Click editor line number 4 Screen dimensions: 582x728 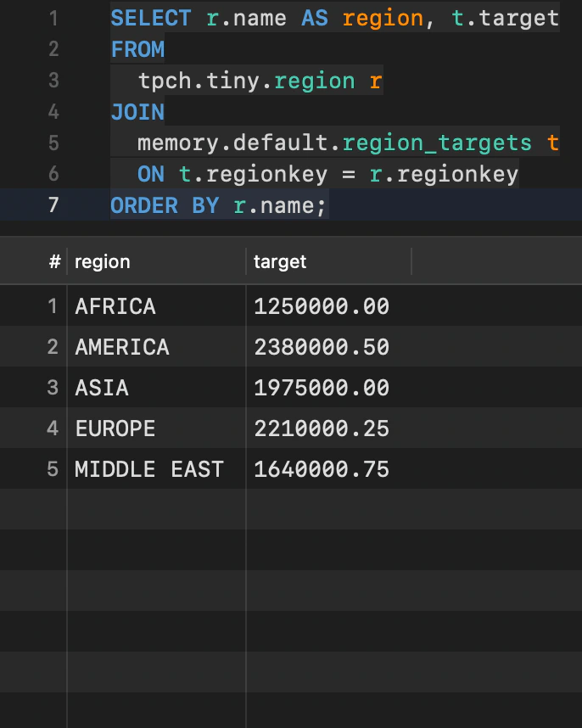coord(53,112)
